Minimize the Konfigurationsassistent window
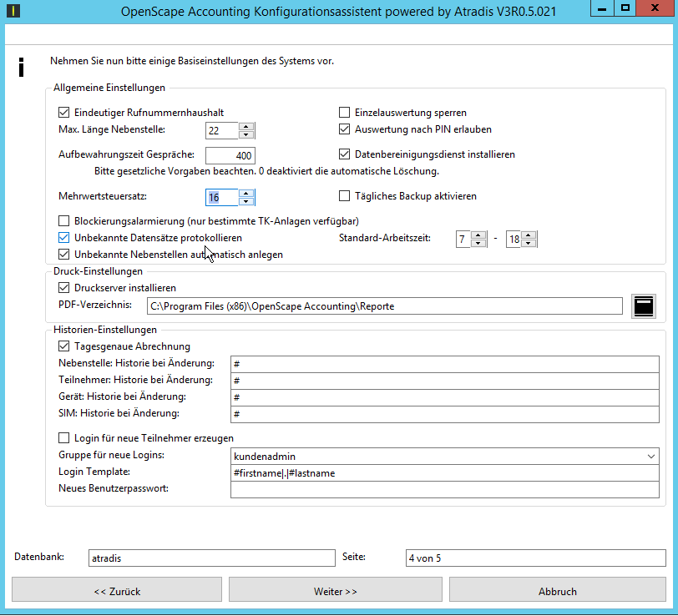 pyautogui.click(x=602, y=8)
